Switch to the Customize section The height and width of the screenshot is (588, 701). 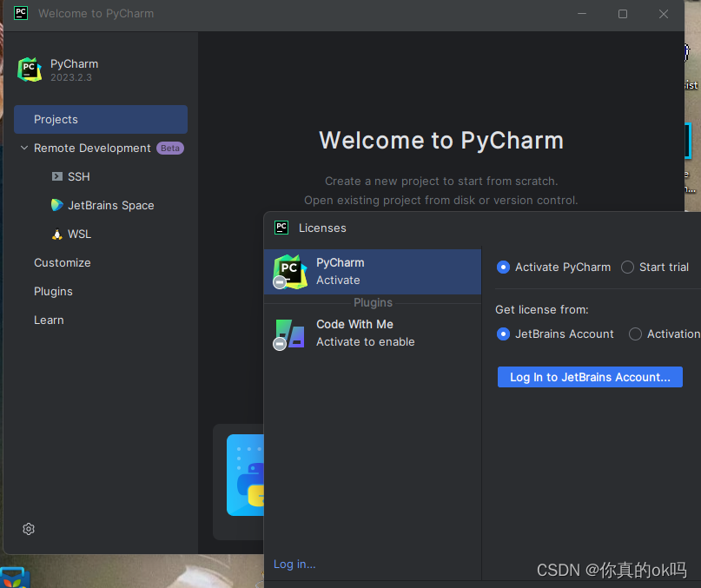pyautogui.click(x=62, y=262)
